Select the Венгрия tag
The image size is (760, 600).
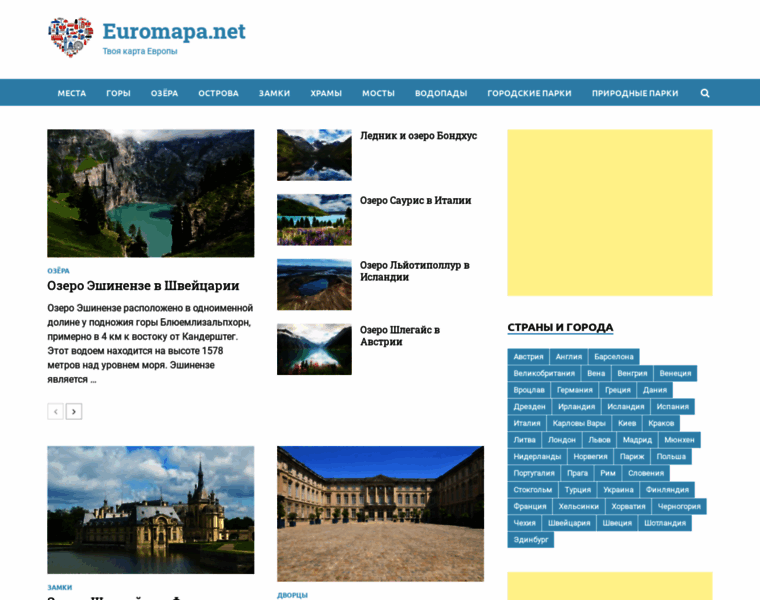(x=633, y=374)
